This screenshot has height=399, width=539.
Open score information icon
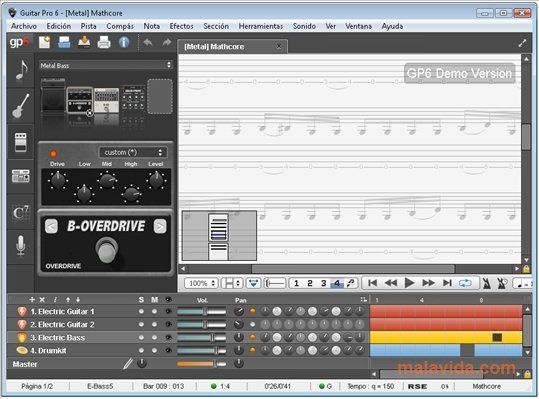tap(124, 43)
